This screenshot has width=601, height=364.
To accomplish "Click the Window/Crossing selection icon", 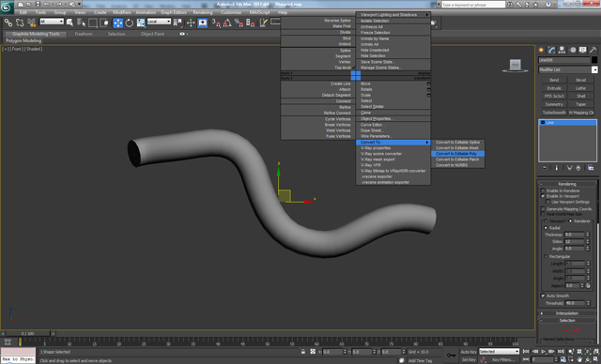I will pos(104,23).
